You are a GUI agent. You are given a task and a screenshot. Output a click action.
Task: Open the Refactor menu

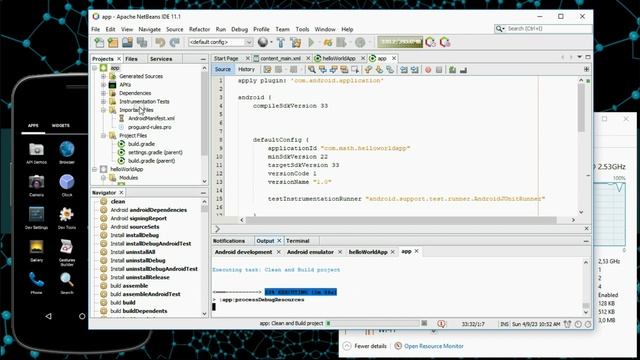[199, 29]
